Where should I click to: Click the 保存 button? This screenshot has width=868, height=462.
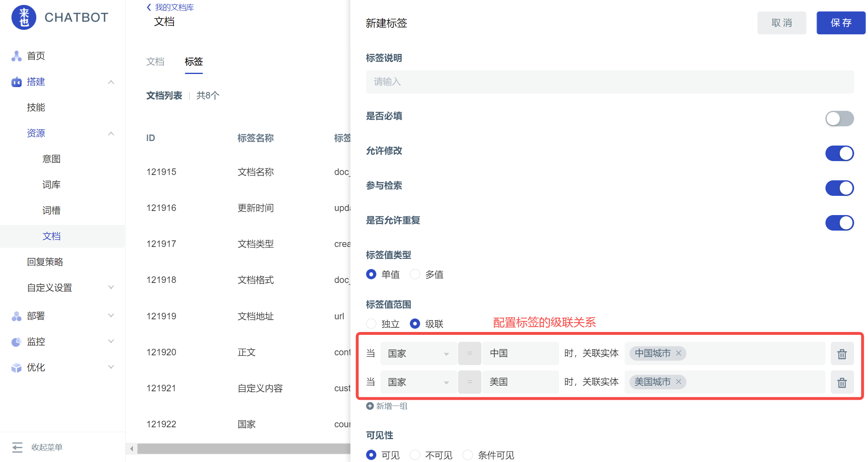click(x=841, y=23)
